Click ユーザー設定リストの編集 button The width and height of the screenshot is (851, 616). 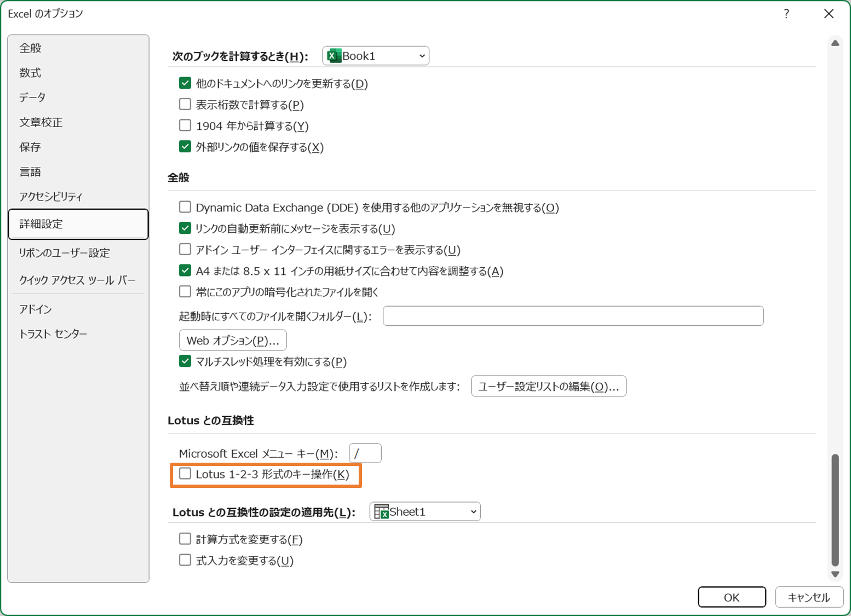pos(549,386)
